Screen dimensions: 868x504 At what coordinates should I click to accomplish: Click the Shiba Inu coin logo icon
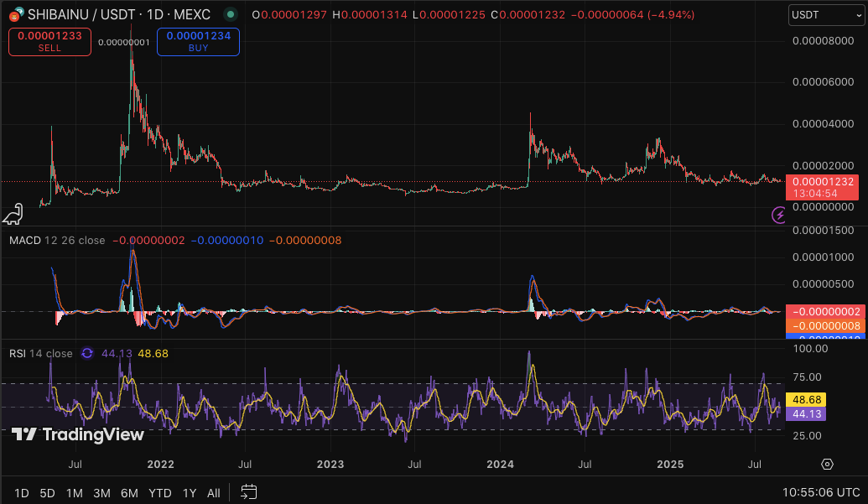pyautogui.click(x=17, y=13)
